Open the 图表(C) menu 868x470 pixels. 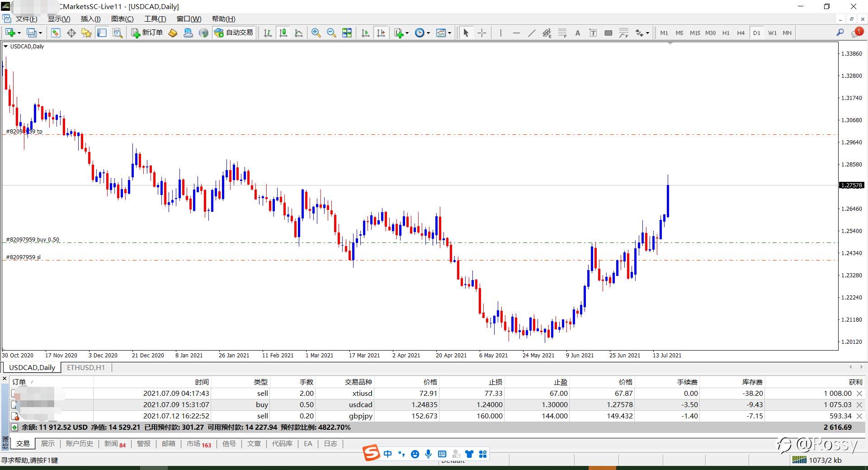pyautogui.click(x=122, y=19)
